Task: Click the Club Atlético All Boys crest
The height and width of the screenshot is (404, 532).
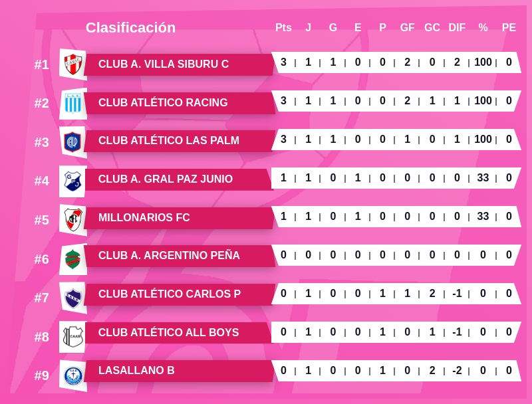Action: pyautogui.click(x=72, y=336)
